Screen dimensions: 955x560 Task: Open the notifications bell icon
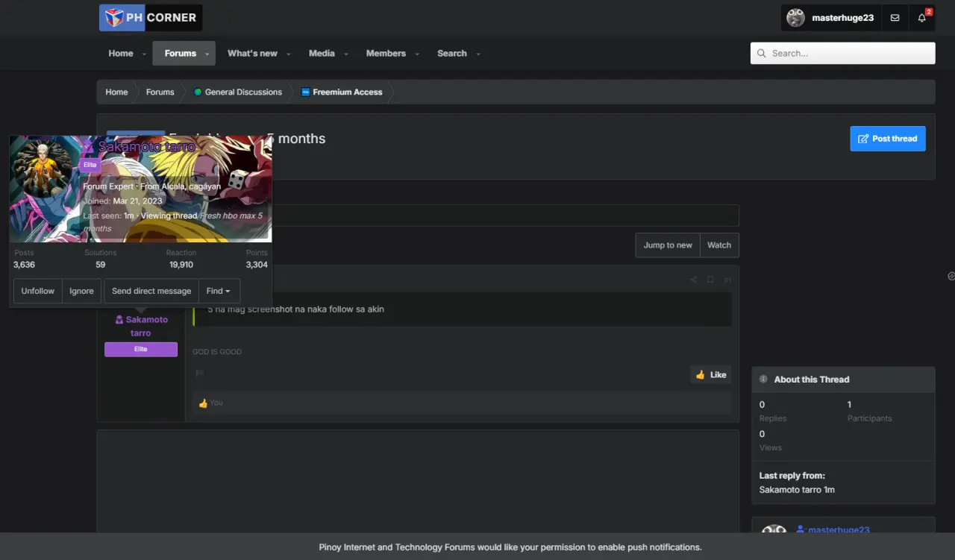coord(922,18)
